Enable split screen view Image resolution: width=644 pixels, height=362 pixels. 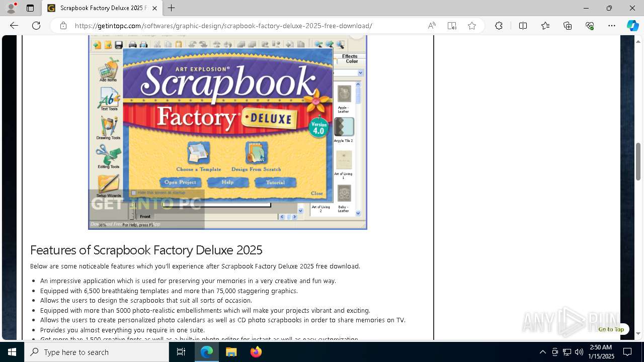click(x=523, y=26)
